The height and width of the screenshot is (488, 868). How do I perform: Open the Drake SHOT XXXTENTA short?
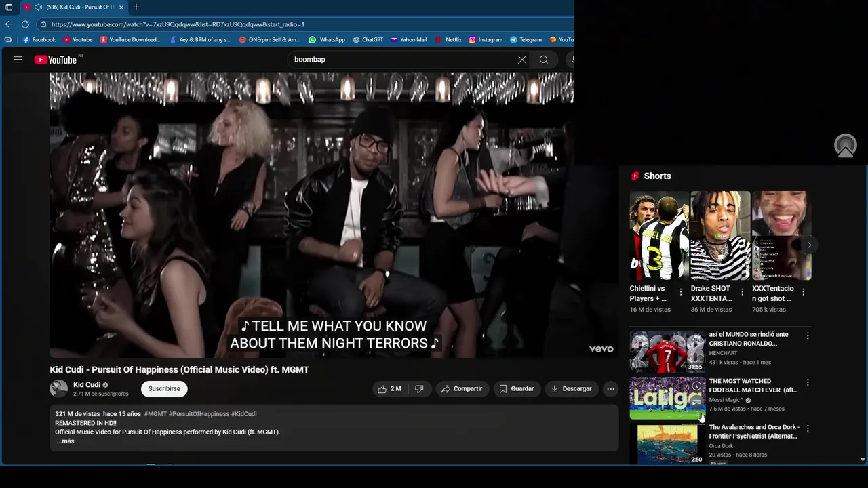point(720,236)
